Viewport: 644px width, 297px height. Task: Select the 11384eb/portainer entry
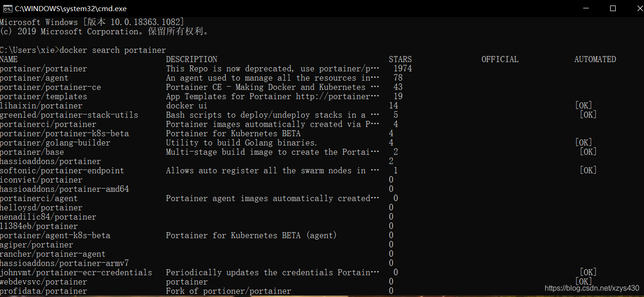tap(39, 226)
